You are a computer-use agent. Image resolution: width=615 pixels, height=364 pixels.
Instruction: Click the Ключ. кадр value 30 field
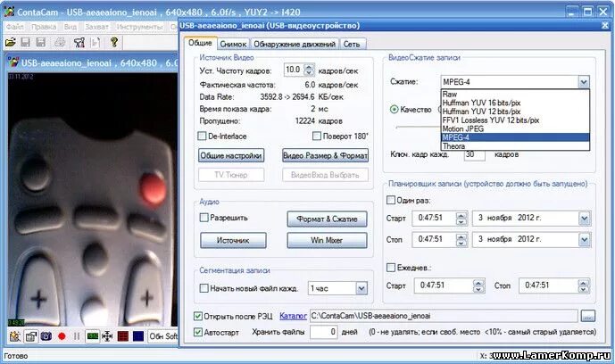(x=474, y=154)
